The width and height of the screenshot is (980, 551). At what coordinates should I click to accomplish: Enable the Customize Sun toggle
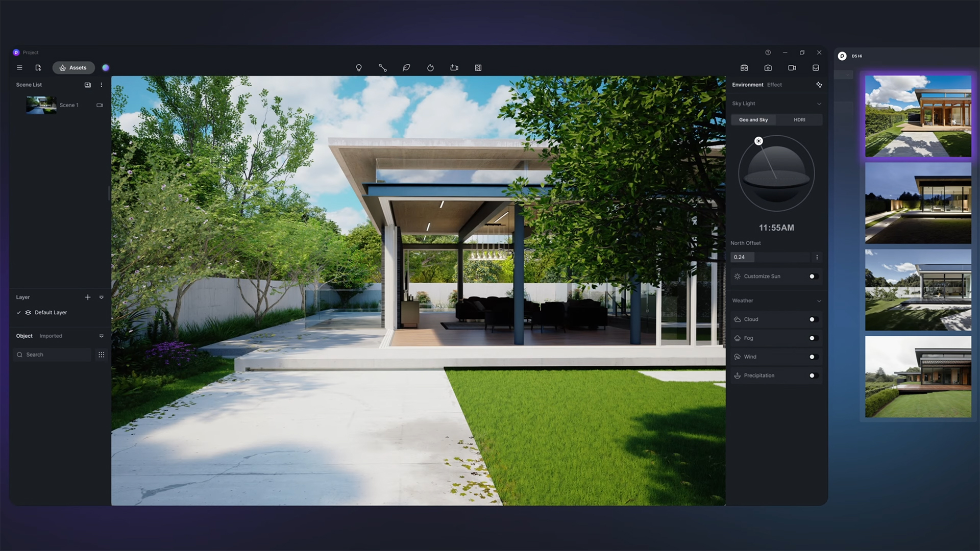coord(814,277)
